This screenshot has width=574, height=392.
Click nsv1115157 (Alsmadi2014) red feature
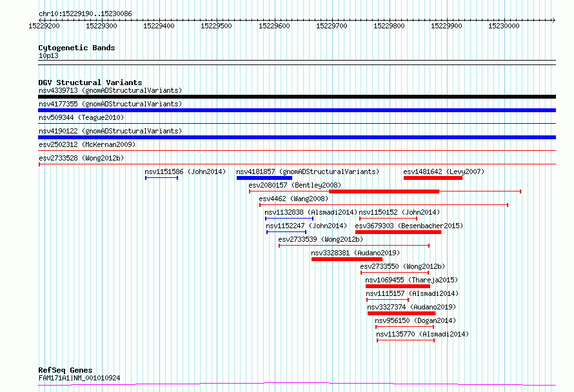tap(388, 300)
